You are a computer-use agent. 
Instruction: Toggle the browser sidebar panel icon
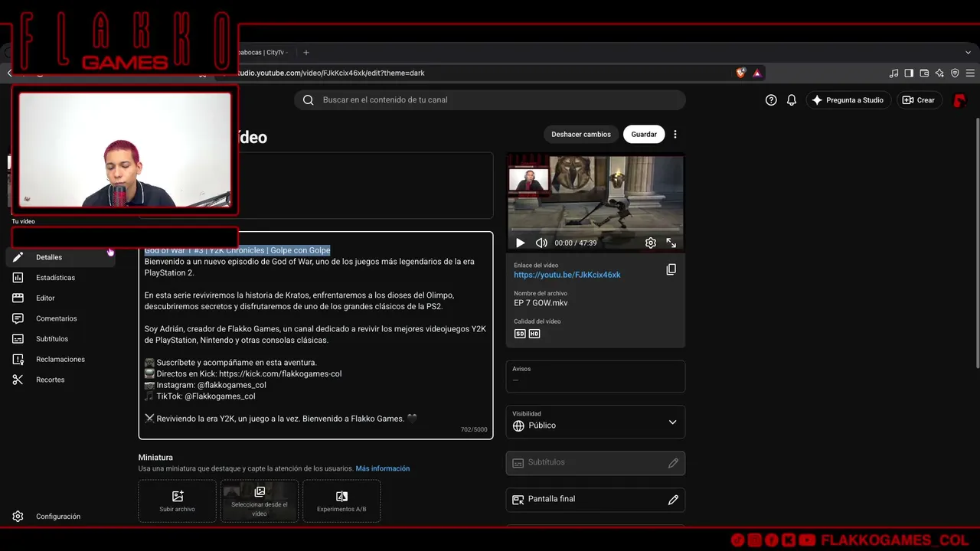(909, 73)
